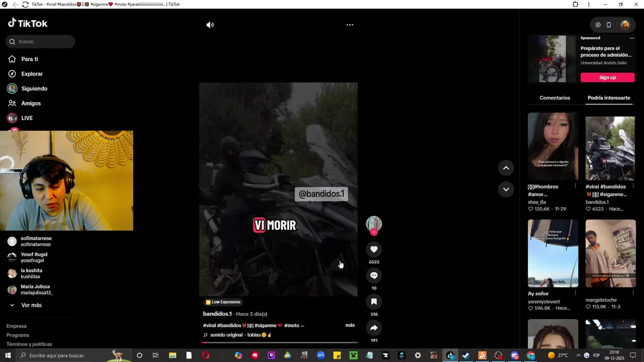The height and width of the screenshot is (362, 644).
Task: Go back with the browser back arrow
Action: [15, 5]
